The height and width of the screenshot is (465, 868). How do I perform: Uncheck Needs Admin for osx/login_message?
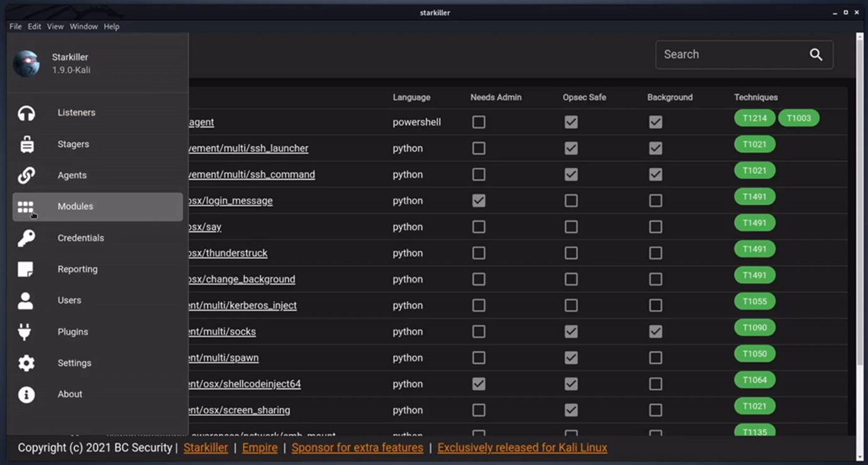pos(479,201)
